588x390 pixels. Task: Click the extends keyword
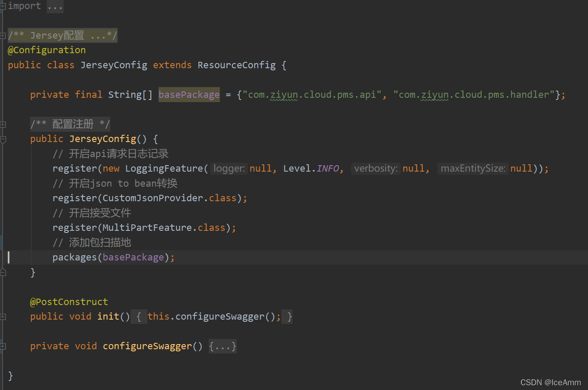pyautogui.click(x=172, y=65)
